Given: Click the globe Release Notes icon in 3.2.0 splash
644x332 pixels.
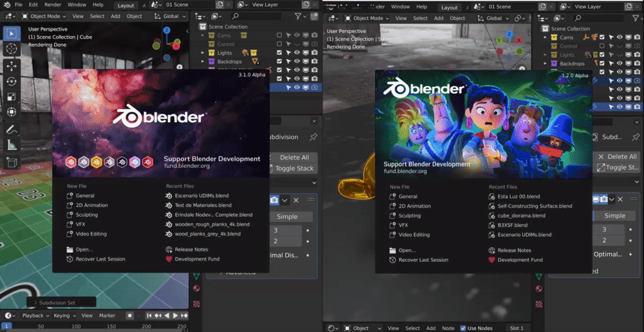Looking at the screenshot, I should (x=491, y=250).
